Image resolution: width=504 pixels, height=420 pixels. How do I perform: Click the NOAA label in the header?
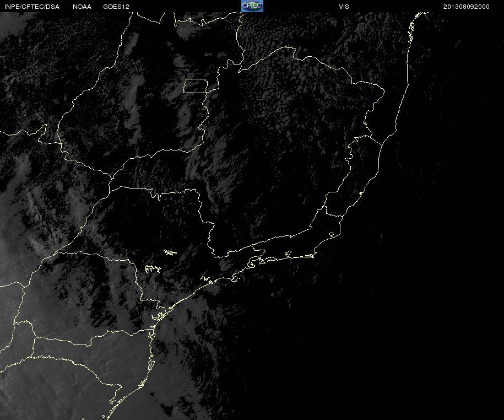click(x=82, y=7)
